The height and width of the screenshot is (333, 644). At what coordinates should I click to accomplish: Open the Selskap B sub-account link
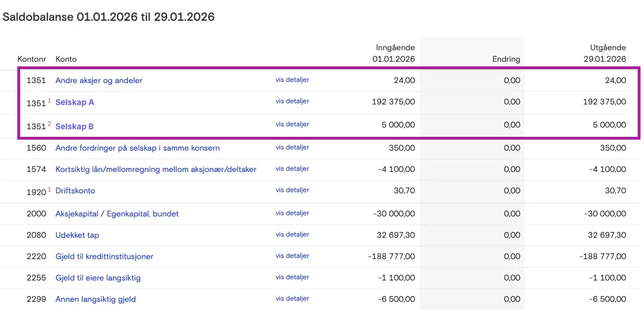pos(74,126)
